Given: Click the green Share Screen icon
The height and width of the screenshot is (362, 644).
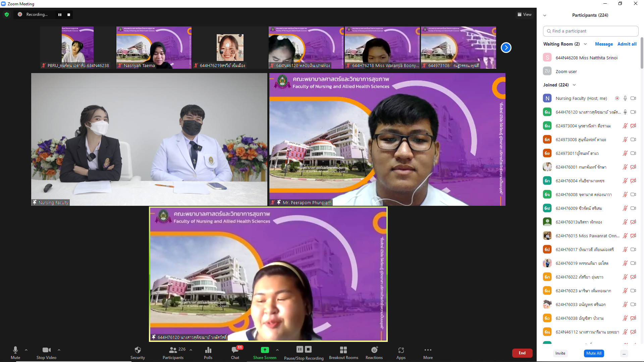Looking at the screenshot, I should click(x=265, y=350).
